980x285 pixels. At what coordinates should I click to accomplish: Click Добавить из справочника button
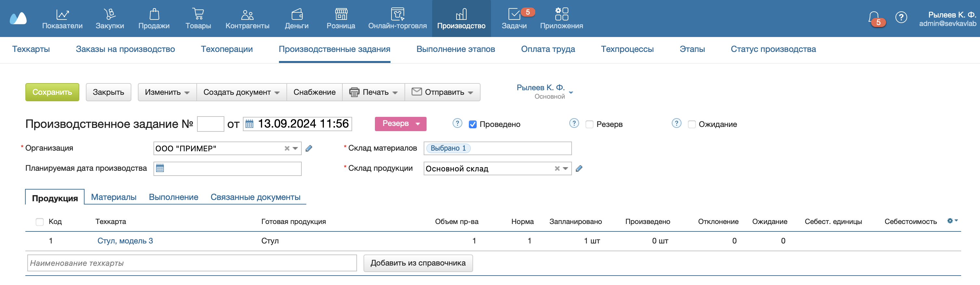[x=418, y=263]
